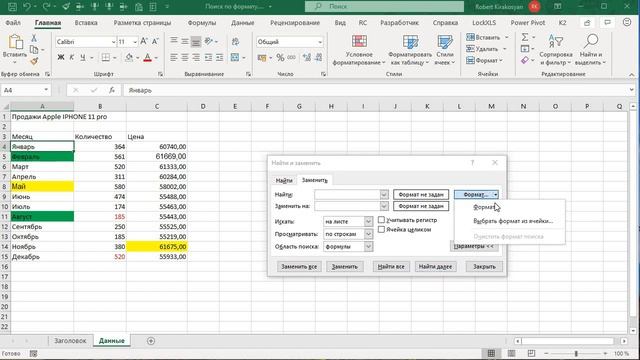The height and width of the screenshot is (360, 640).
Task: Click the Параметры << button
Action: [474, 247]
